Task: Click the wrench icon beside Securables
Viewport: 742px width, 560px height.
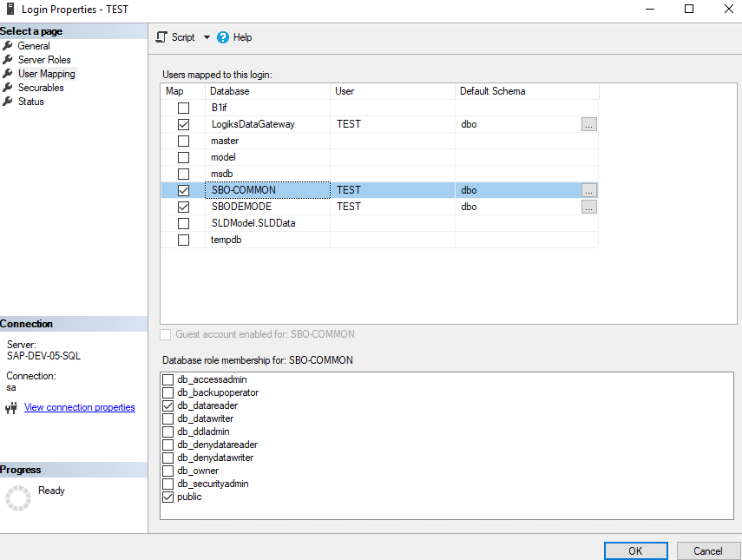Action: pos(9,88)
